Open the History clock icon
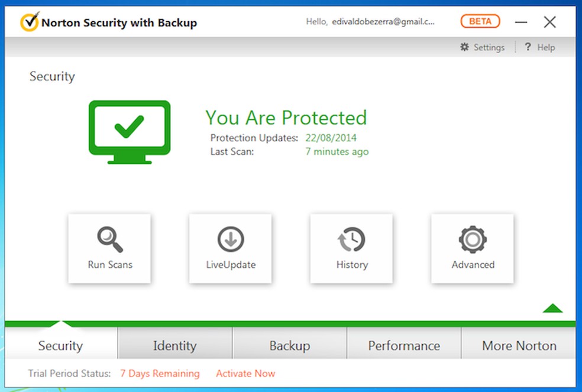 (352, 239)
